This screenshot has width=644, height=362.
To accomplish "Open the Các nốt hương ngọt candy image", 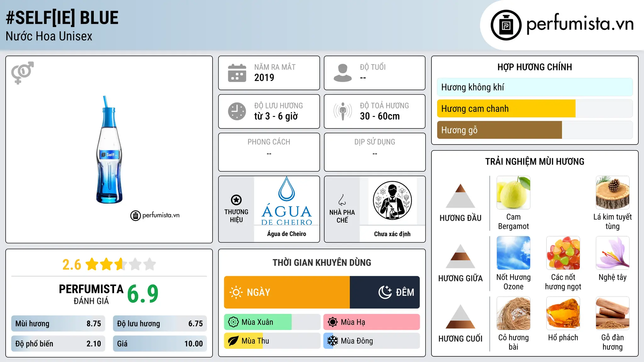I will pos(563,253).
